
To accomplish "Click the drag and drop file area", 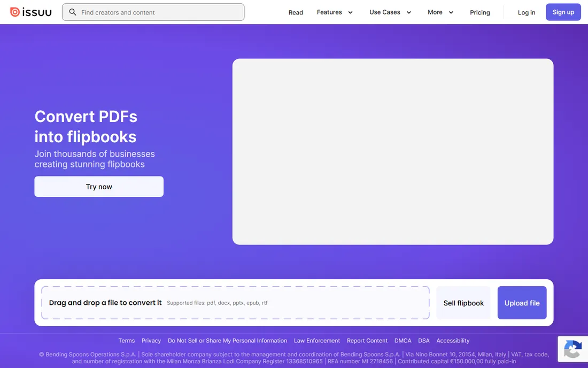I will [x=235, y=303].
